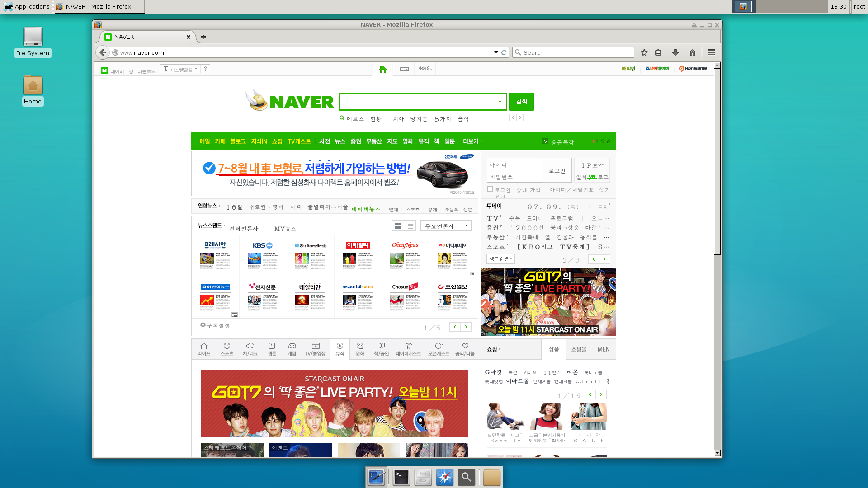Open the 차/테크 category icon

250,349
